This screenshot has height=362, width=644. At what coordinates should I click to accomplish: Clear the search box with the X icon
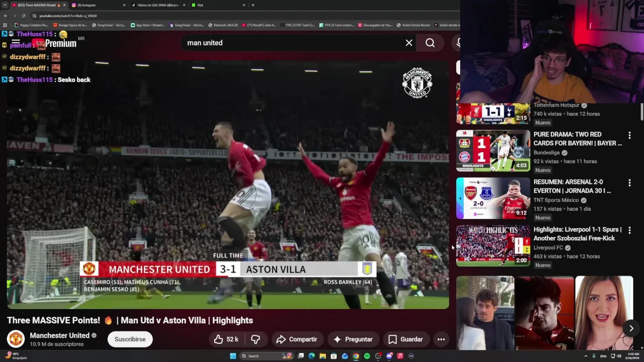pyautogui.click(x=409, y=43)
